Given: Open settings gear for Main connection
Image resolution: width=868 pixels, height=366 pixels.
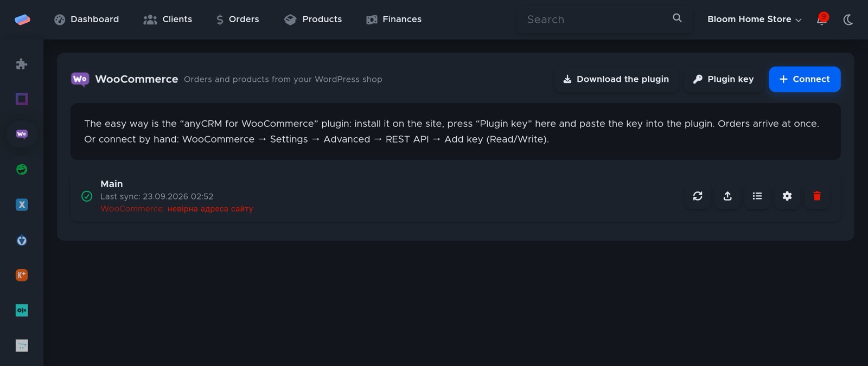Looking at the screenshot, I should (x=787, y=196).
